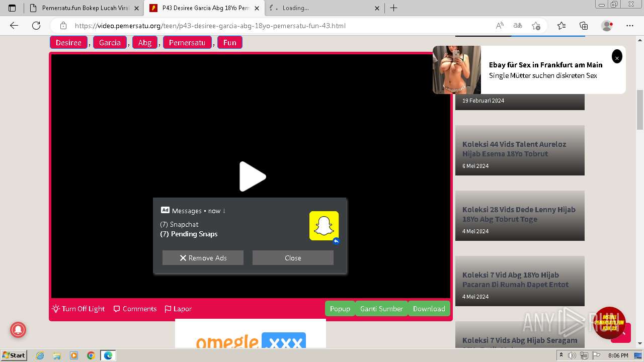Screen dimensions: 644x362
Task: Open the Collections icon
Action: point(584,26)
